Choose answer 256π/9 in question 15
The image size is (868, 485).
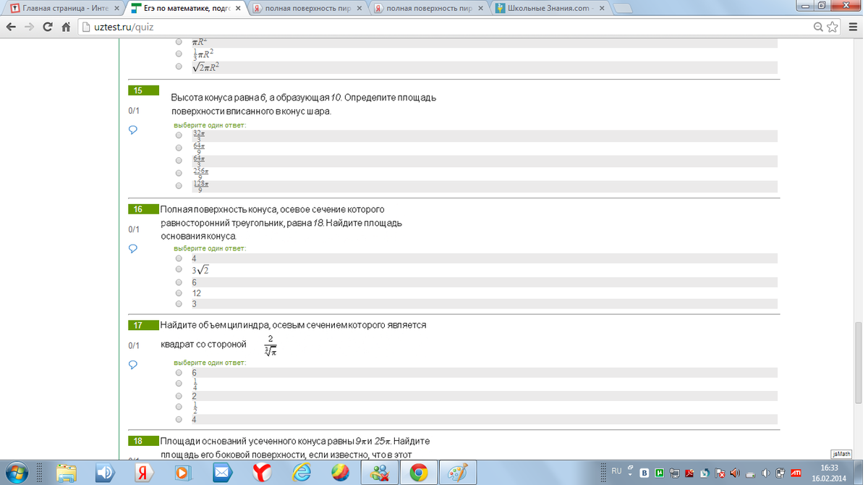pos(179,173)
